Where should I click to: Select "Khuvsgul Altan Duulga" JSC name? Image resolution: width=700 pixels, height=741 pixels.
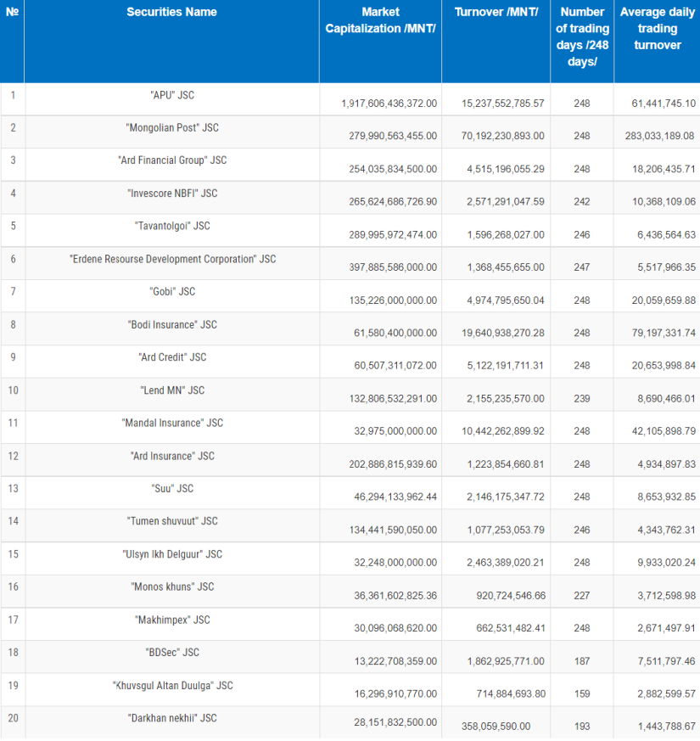coord(172,686)
